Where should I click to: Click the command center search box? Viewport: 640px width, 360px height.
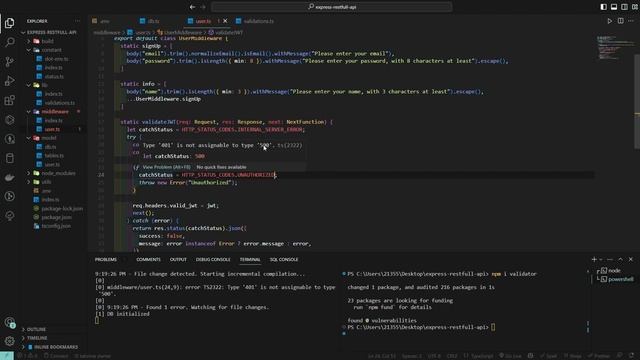331,7
